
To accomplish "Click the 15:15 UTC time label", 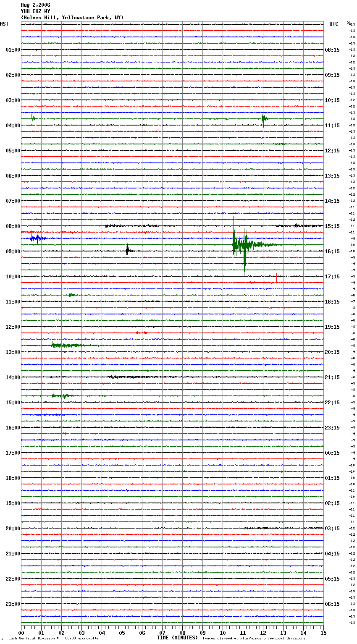I will pyautogui.click(x=332, y=226).
